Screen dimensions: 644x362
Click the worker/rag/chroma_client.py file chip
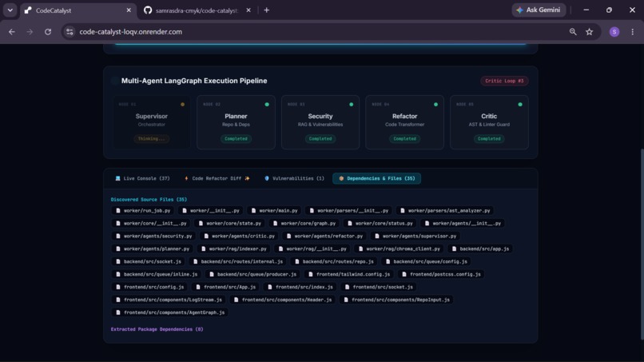click(x=399, y=249)
